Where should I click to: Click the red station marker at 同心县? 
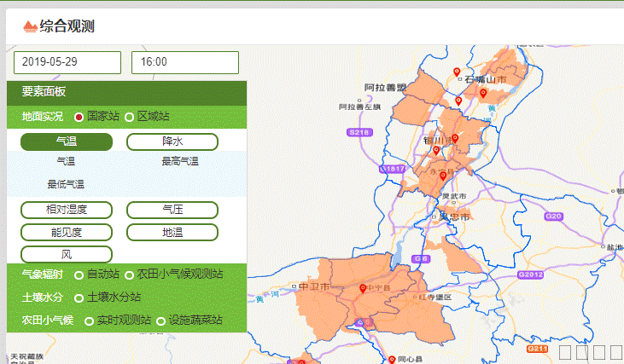click(391, 359)
